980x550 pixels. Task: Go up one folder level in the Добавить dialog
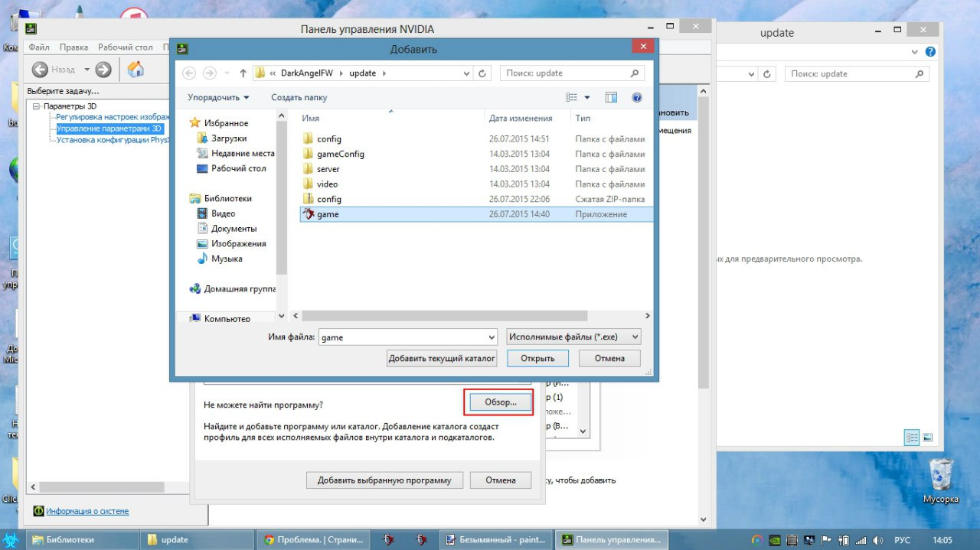pos(243,73)
